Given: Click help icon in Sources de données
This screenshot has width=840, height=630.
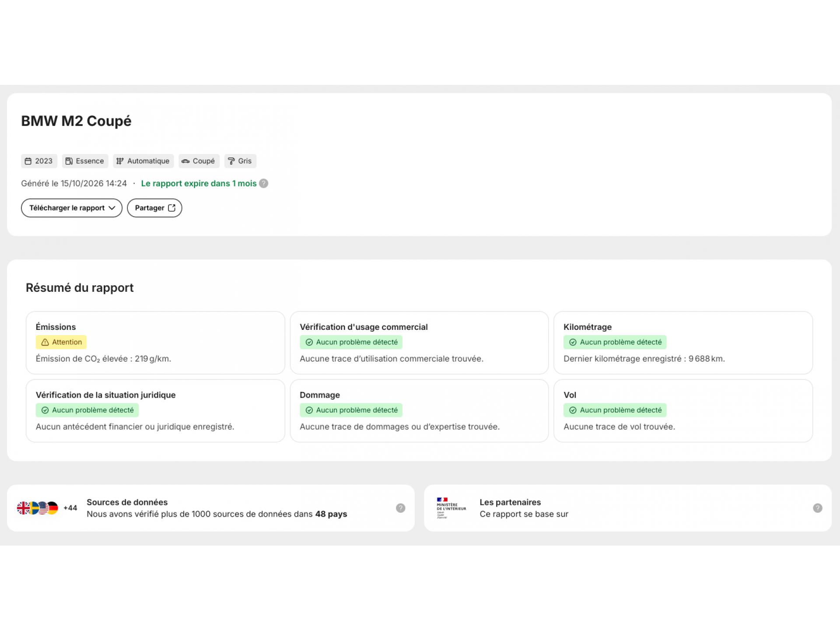Looking at the screenshot, I should 401,508.
